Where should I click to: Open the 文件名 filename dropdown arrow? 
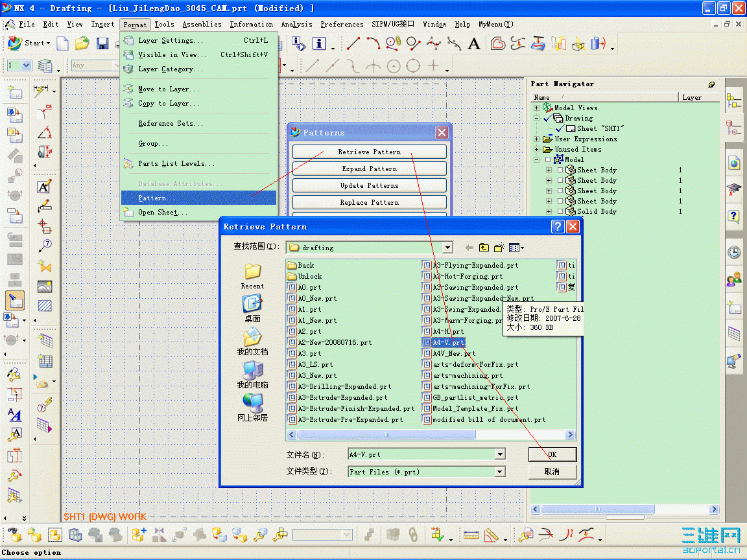point(500,455)
